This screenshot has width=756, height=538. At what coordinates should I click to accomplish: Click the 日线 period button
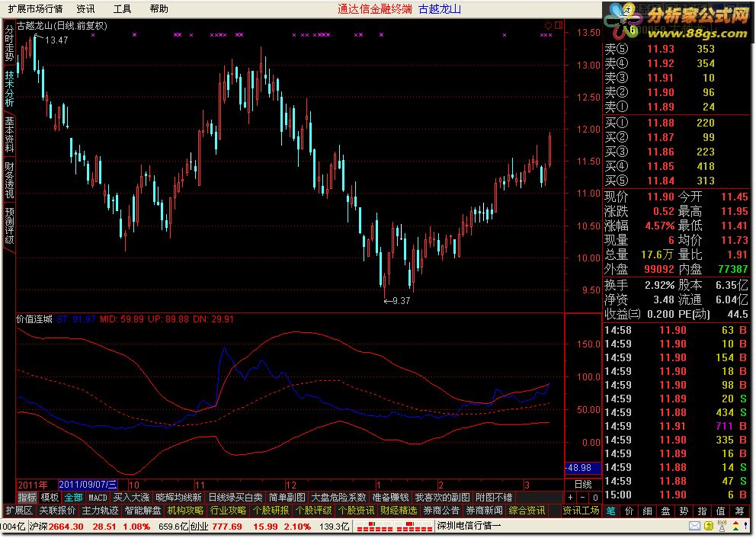point(583,485)
